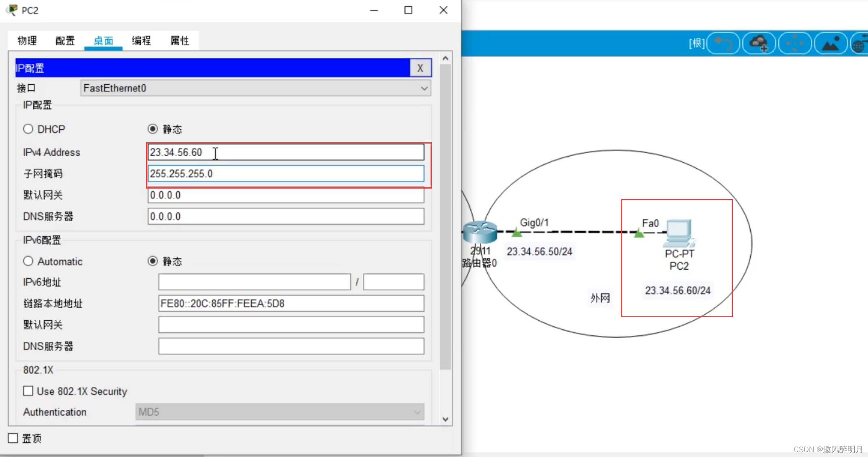Click the New Cluster cloud icon
This screenshot has height=457, width=868.
pos(759,43)
